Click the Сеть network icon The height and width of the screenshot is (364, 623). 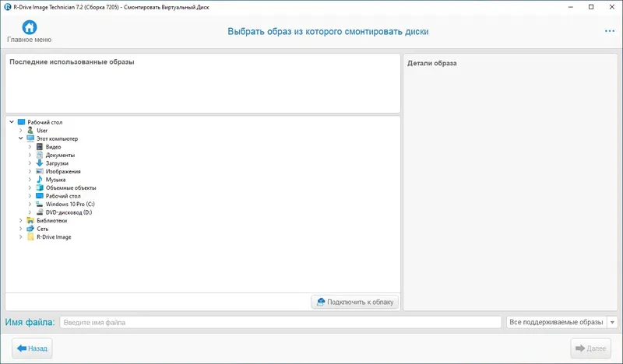[x=30, y=229]
